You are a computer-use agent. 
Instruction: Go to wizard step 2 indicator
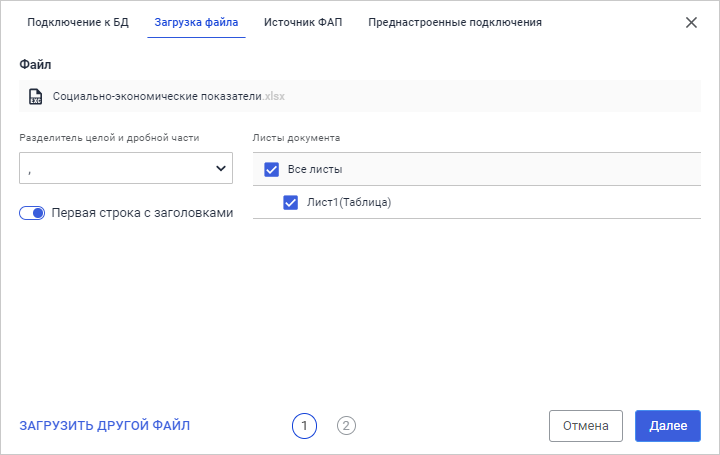(346, 426)
